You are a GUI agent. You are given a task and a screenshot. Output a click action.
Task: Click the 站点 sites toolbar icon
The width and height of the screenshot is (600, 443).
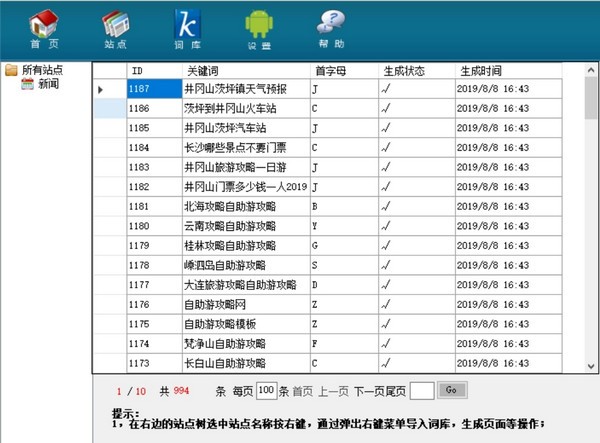(x=115, y=28)
